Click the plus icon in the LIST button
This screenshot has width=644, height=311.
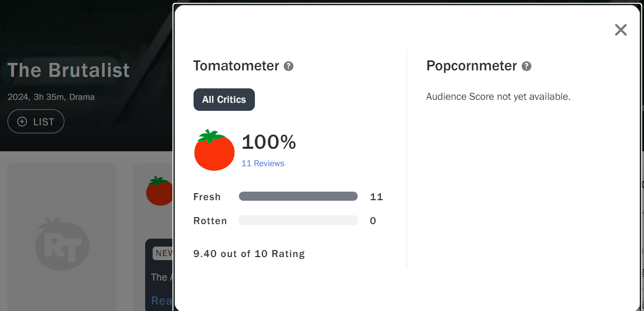22,121
